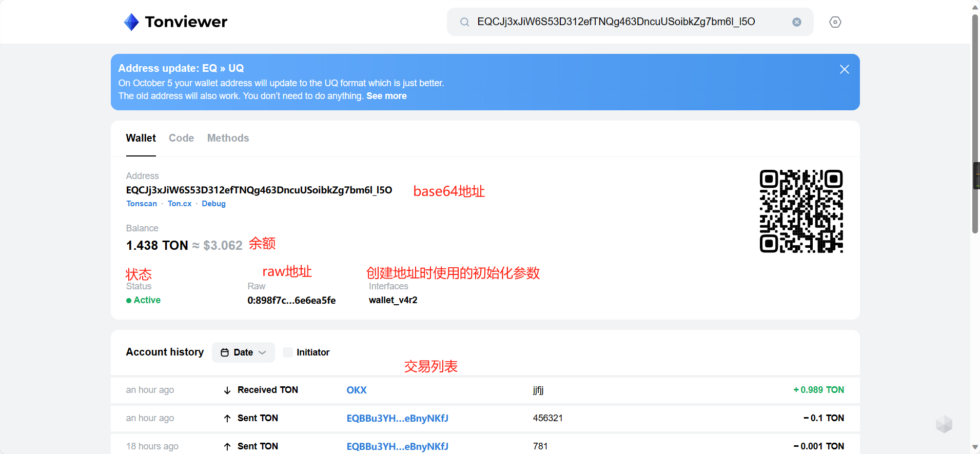Image resolution: width=980 pixels, height=454 pixels.
Task: Open settings via the hexagon icon
Action: (x=835, y=22)
